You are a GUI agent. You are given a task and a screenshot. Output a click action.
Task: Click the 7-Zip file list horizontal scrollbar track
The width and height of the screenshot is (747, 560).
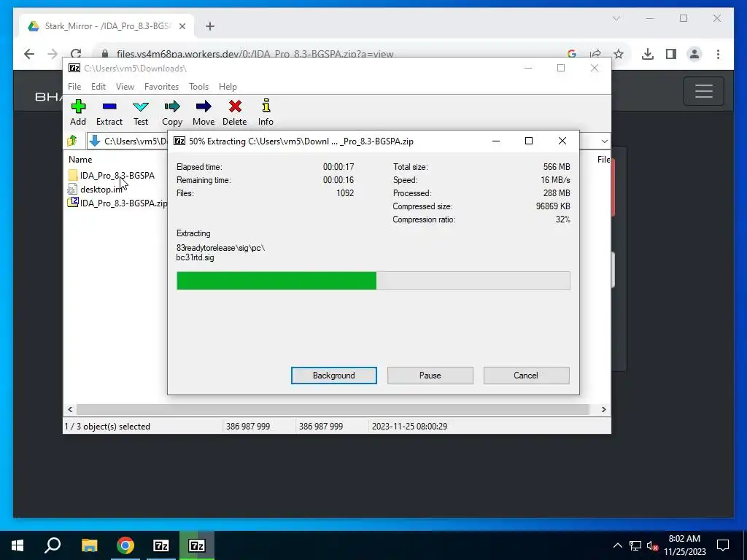pos(333,410)
